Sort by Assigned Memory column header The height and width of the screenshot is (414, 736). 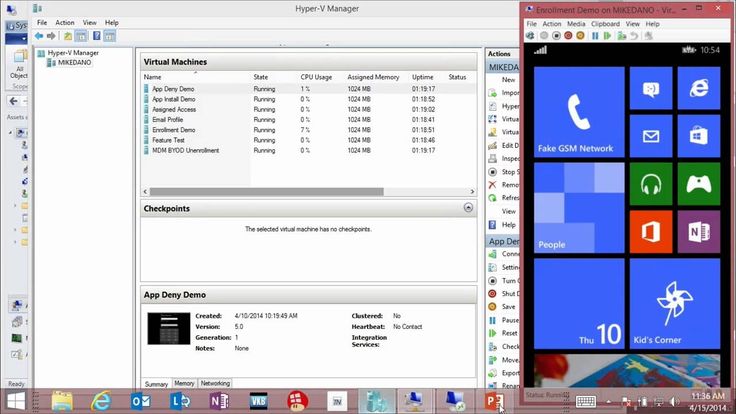coord(373,77)
